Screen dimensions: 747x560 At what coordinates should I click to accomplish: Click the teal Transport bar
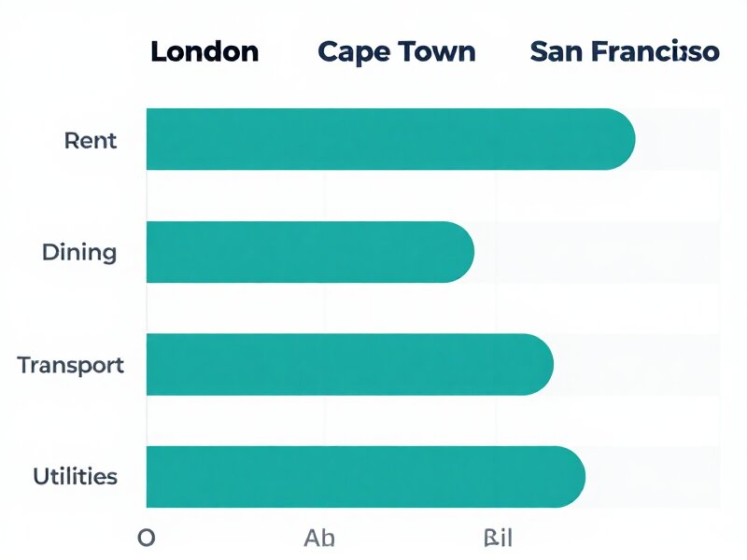(x=345, y=364)
